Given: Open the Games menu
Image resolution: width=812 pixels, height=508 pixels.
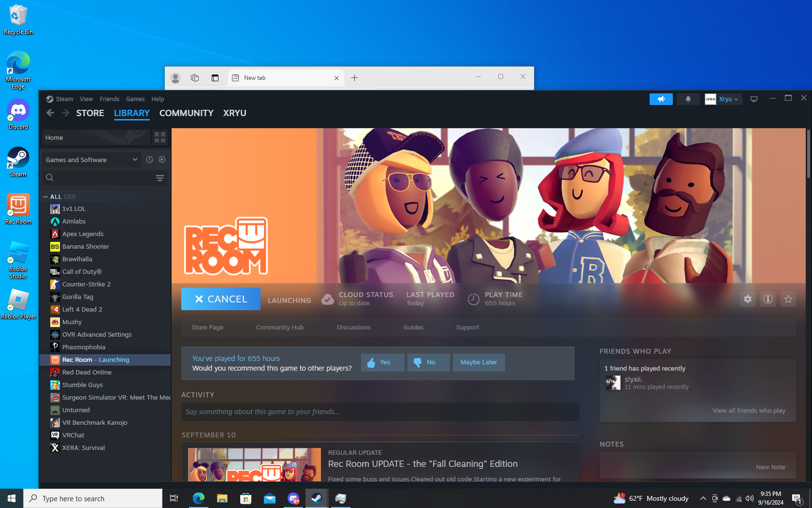Looking at the screenshot, I should [135, 99].
